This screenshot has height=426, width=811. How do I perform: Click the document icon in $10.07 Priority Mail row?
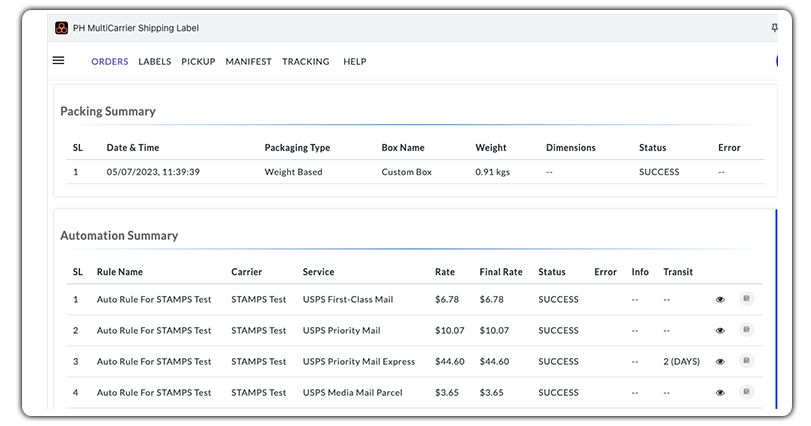tap(746, 329)
